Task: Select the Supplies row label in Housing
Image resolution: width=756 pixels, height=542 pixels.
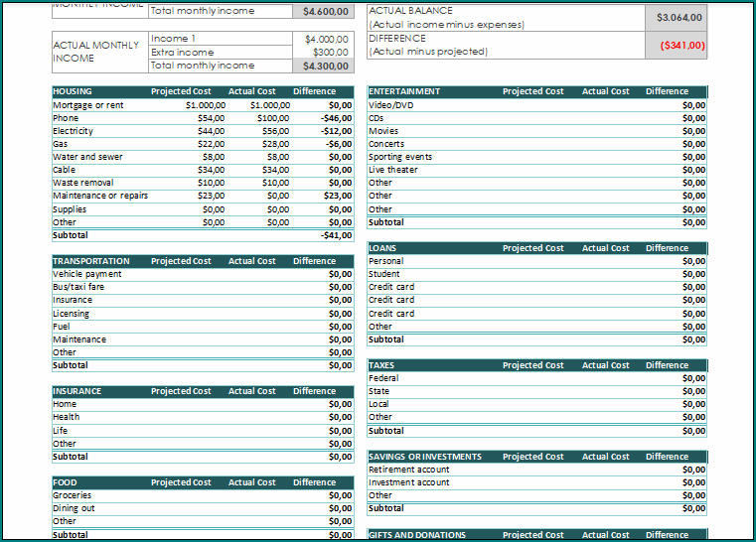Action: pos(70,209)
